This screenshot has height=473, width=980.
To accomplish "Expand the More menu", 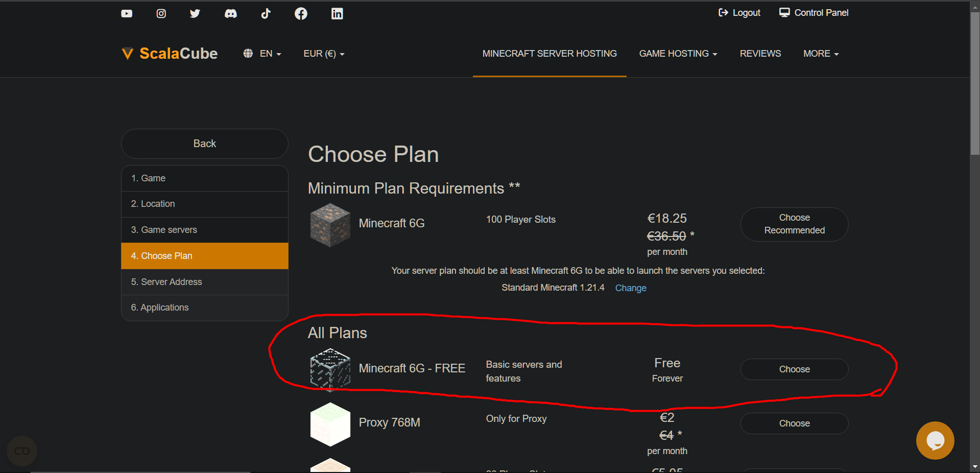I will tap(821, 54).
